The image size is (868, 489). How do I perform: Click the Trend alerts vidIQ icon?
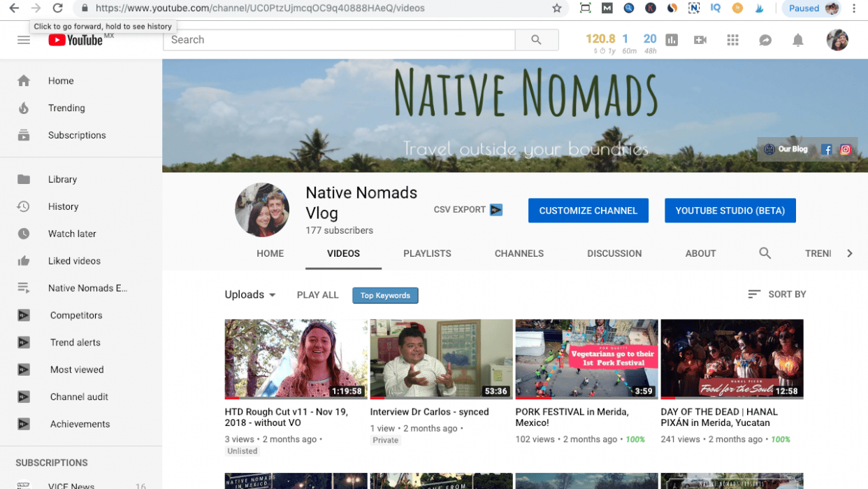click(x=24, y=343)
